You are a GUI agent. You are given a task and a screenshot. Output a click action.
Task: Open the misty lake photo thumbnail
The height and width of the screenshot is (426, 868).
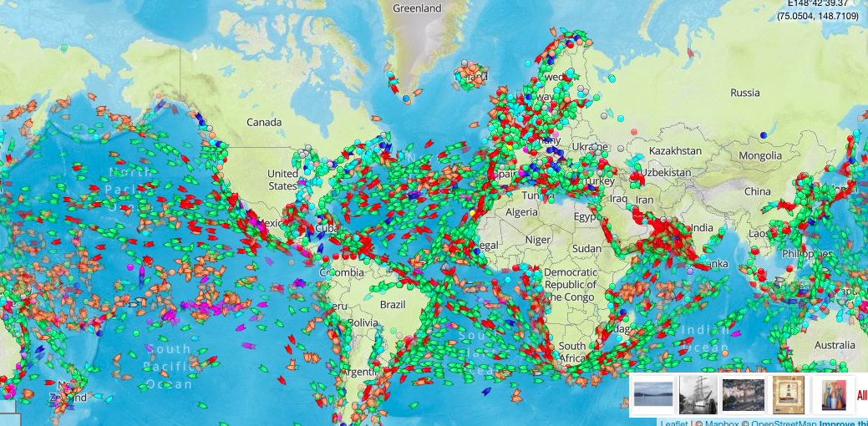652,393
